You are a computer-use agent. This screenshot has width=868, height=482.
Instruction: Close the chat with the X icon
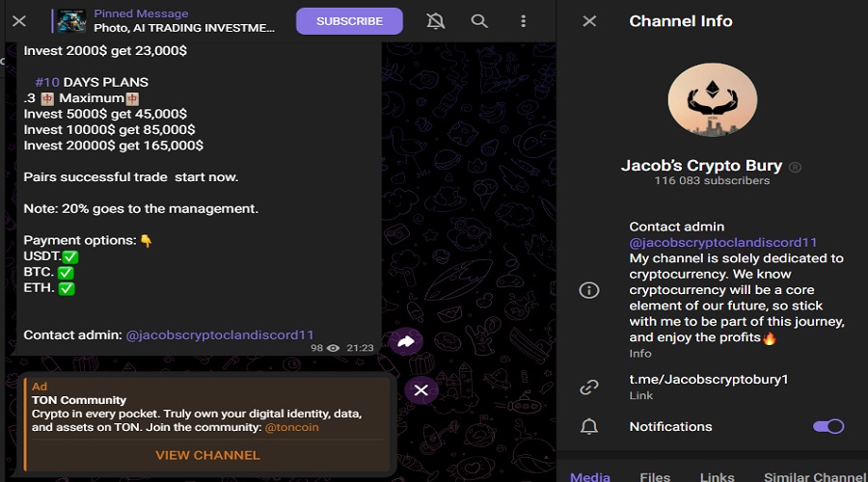click(19, 21)
